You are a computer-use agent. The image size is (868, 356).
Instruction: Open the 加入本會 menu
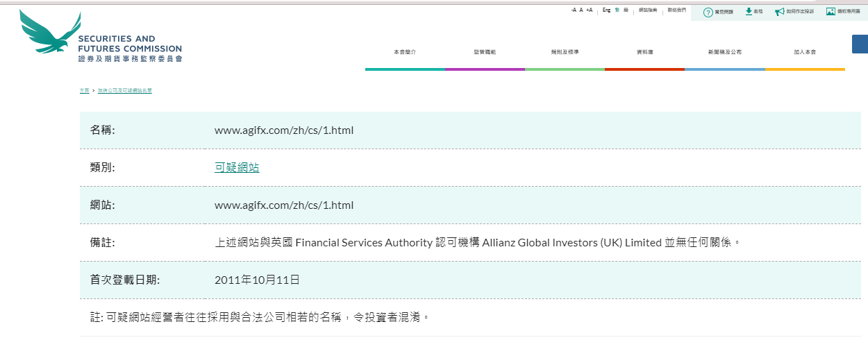click(x=805, y=52)
